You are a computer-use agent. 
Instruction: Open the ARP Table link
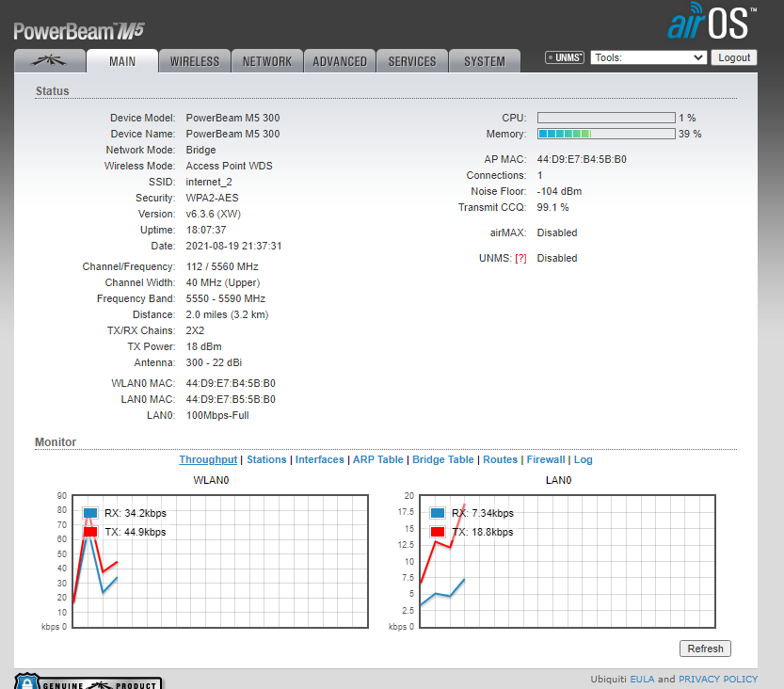378,459
